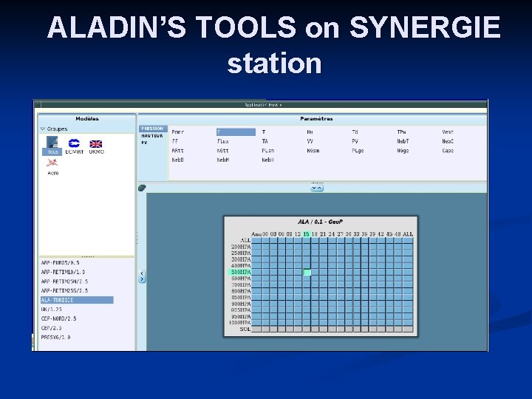Select the highlighted Z parameter
This screenshot has width=532, height=399.
[236, 132]
